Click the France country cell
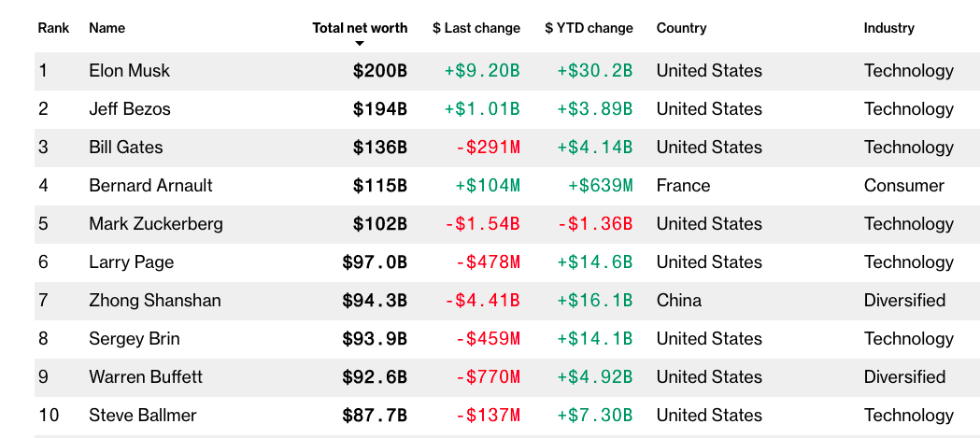This screenshot has height=438, width=980. tap(683, 186)
